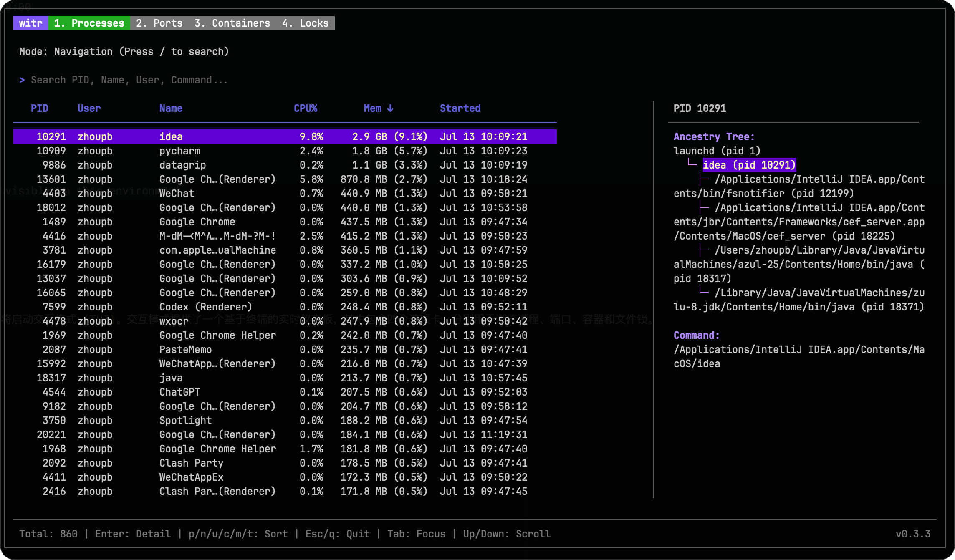Select Codex (Renderer) process row
Screen dimensions: 955x560
point(285,307)
